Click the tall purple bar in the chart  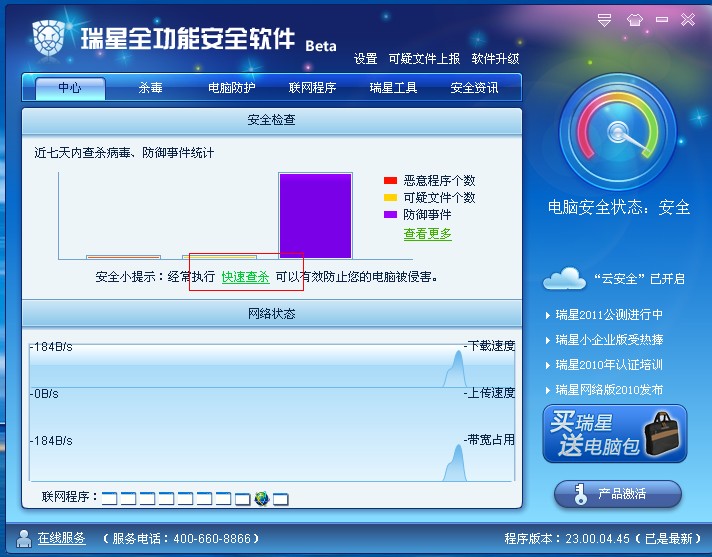(316, 216)
